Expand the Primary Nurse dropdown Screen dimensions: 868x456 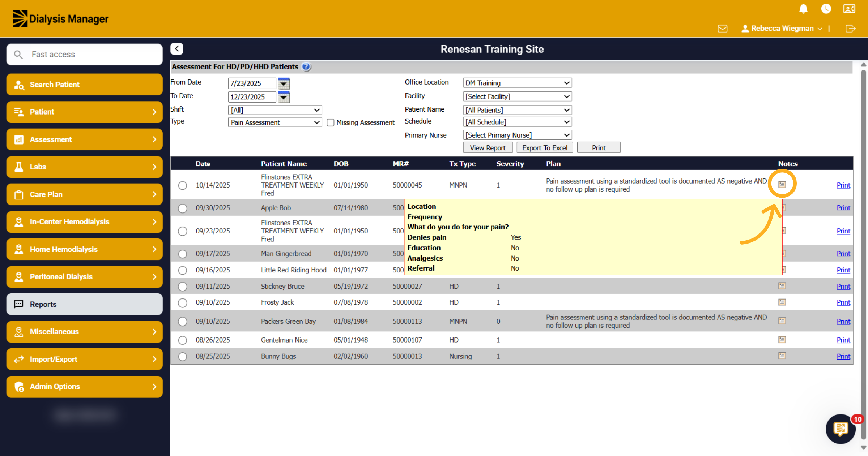click(517, 135)
